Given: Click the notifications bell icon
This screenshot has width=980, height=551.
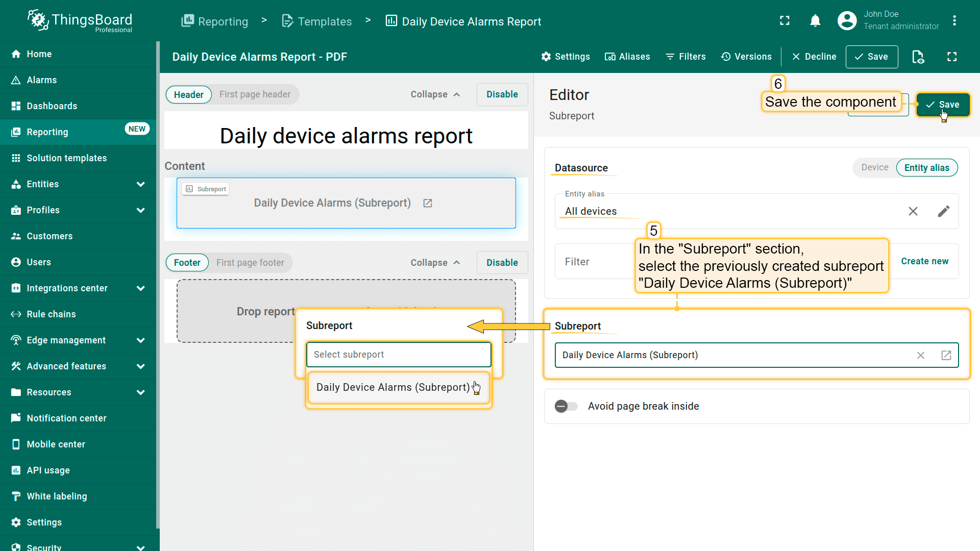Looking at the screenshot, I should pos(815,21).
